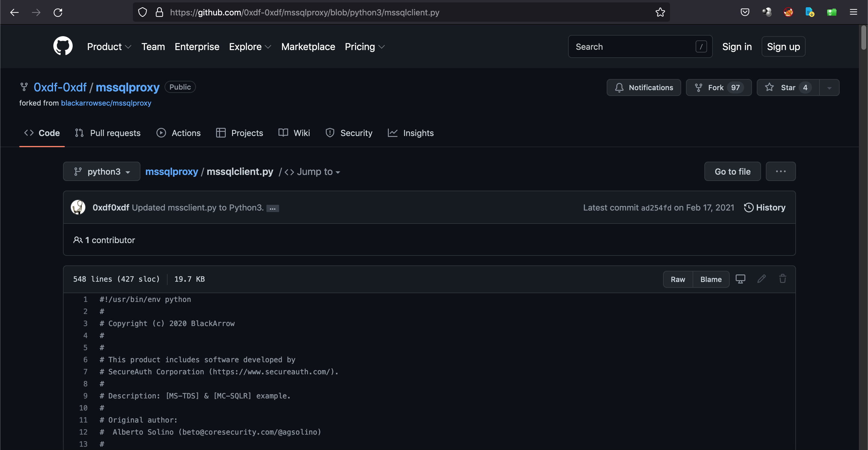Click the blue document extension icon
This screenshot has height=450, width=868.
[810, 12]
